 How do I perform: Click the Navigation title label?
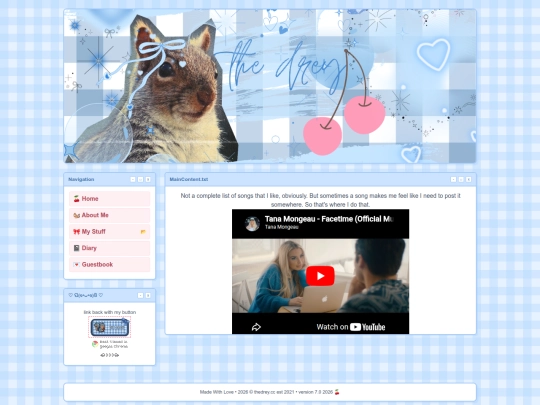tap(81, 179)
